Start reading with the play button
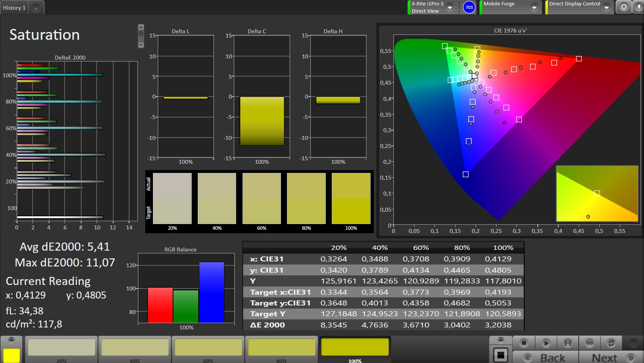This screenshot has height=363, width=644. [546, 343]
